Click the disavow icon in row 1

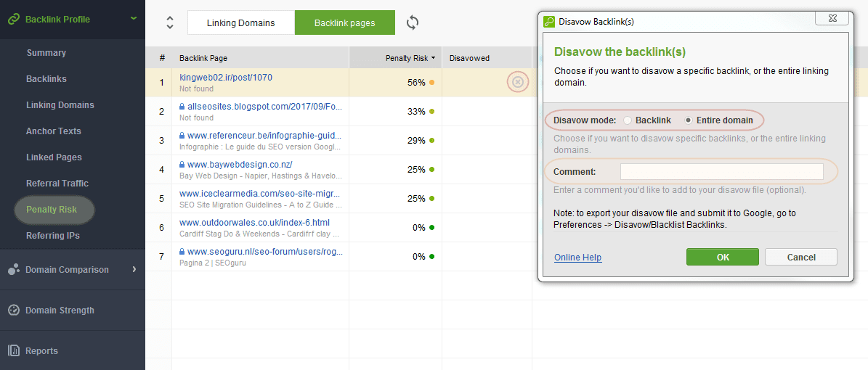pyautogui.click(x=517, y=83)
